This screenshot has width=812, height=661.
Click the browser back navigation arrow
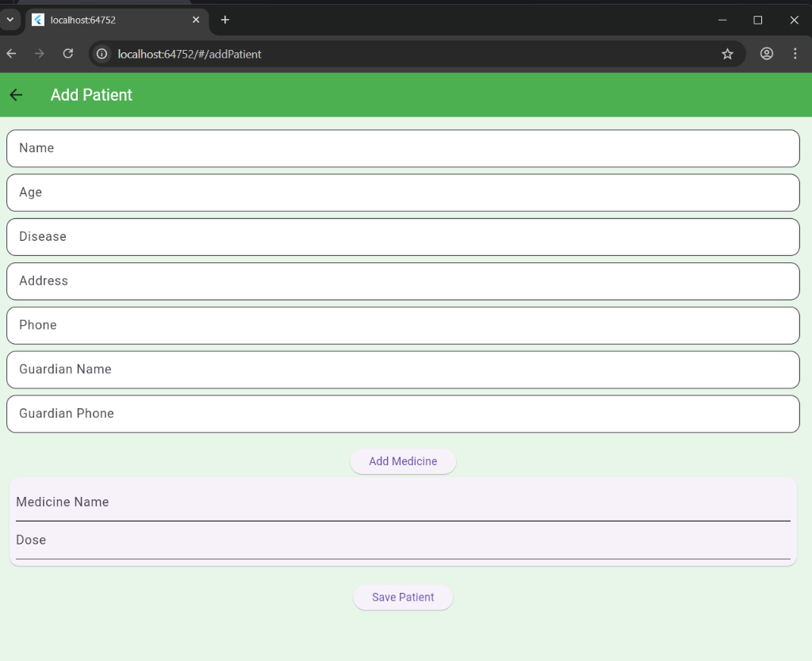click(x=11, y=54)
